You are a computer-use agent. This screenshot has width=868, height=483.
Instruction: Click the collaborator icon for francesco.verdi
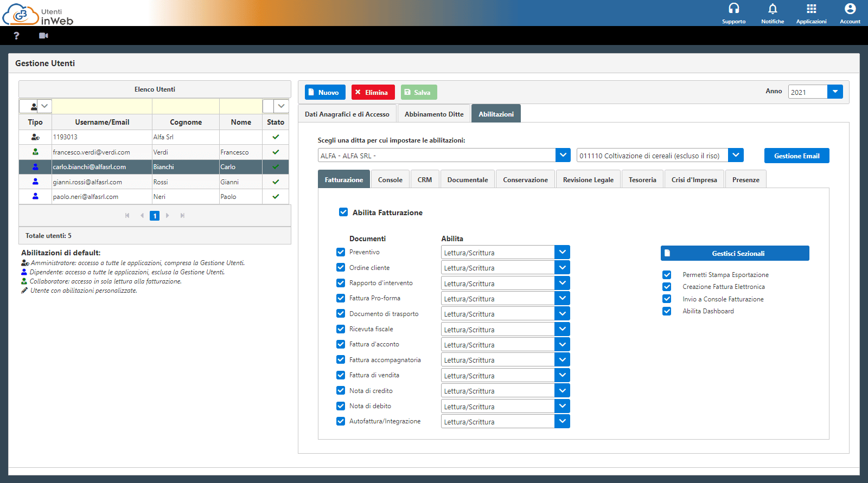(35, 152)
